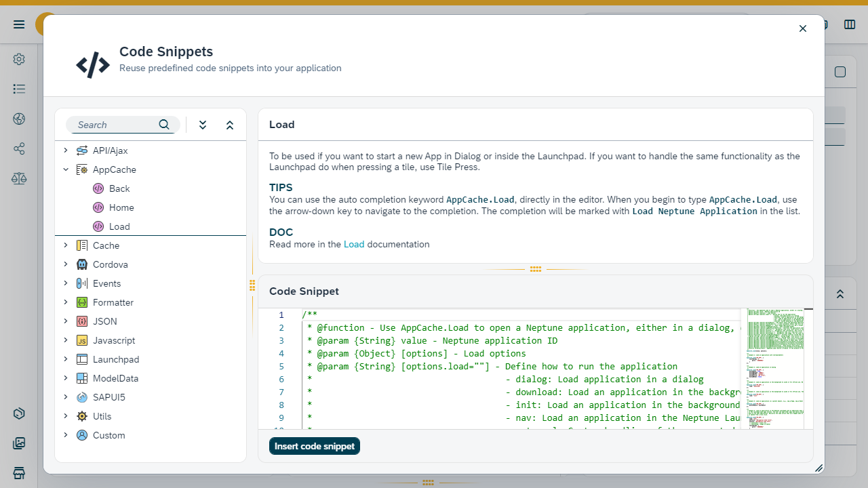Click the Code Snippet panel heading

[x=304, y=291]
